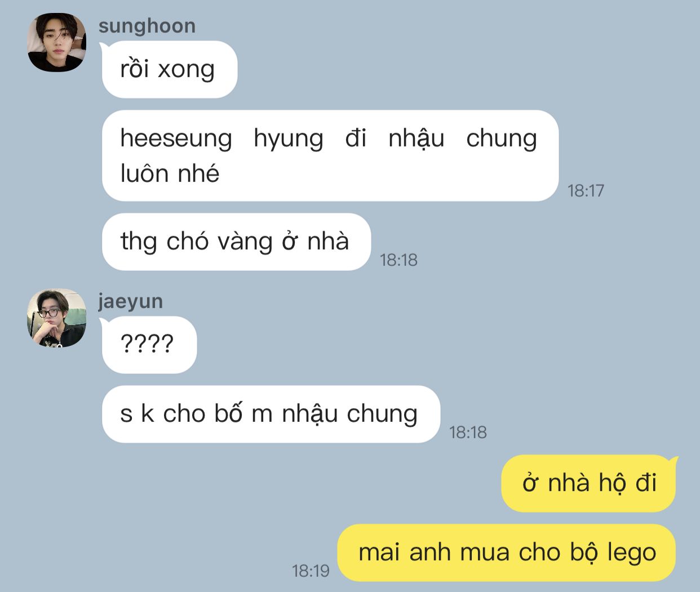Open sunghoon's profile picture

57,42
